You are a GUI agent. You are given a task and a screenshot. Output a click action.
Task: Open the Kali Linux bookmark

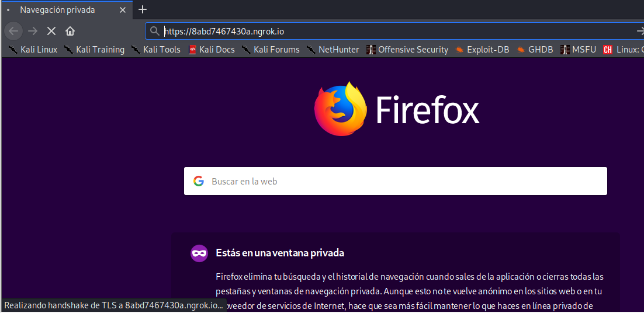click(33, 50)
